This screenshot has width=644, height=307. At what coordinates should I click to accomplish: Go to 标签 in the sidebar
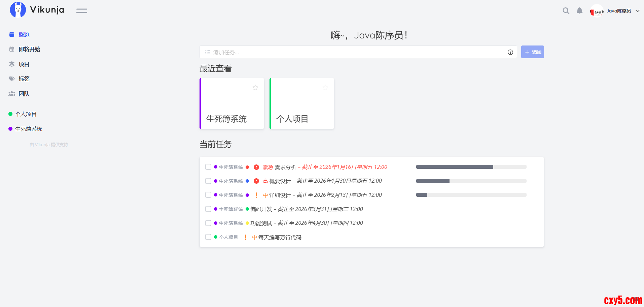pos(24,79)
